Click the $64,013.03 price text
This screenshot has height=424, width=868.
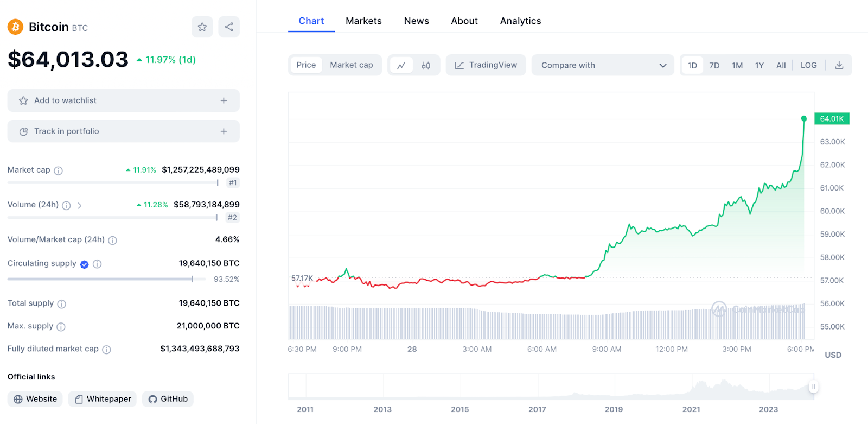click(x=68, y=60)
